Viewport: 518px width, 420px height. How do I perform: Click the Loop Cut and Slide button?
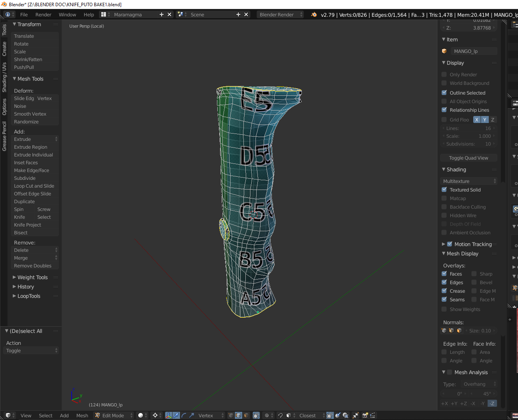point(34,186)
